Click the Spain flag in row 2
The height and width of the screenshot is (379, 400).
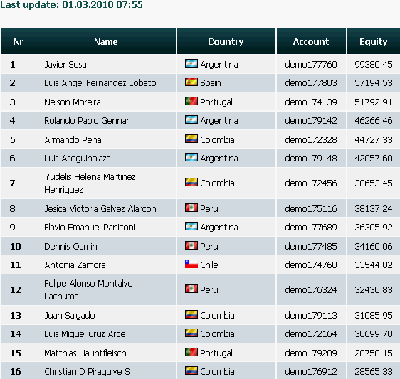click(x=191, y=82)
